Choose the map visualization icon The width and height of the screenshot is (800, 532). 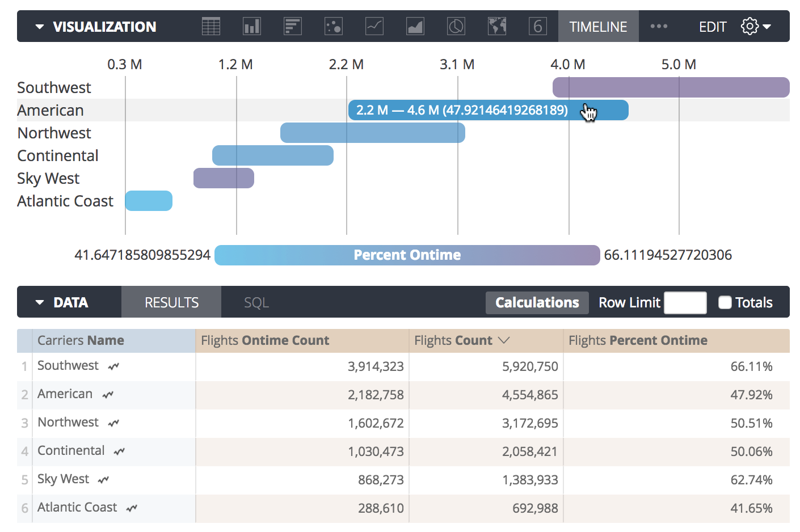pos(497,26)
